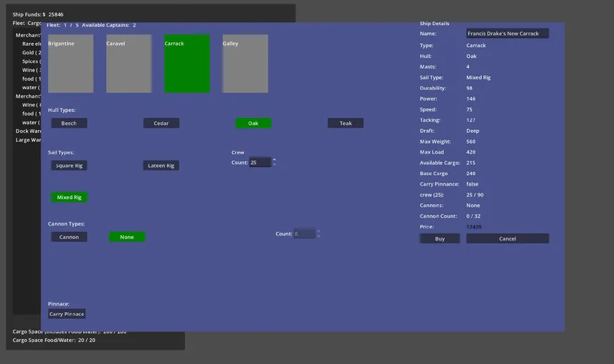The height and width of the screenshot is (364, 614).
Task: Click the Available Captains count
Action: click(134, 25)
